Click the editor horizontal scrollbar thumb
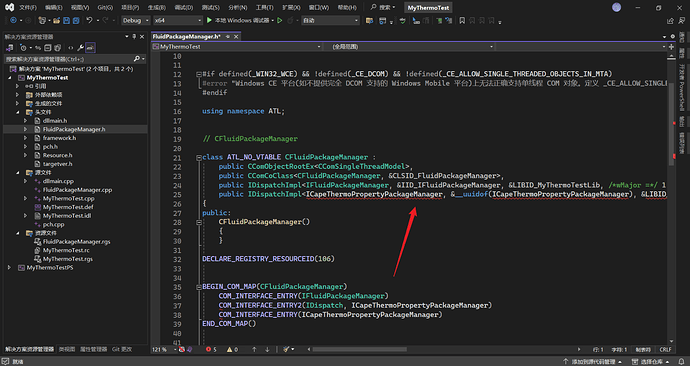The height and width of the screenshot is (366, 690). 360,349
